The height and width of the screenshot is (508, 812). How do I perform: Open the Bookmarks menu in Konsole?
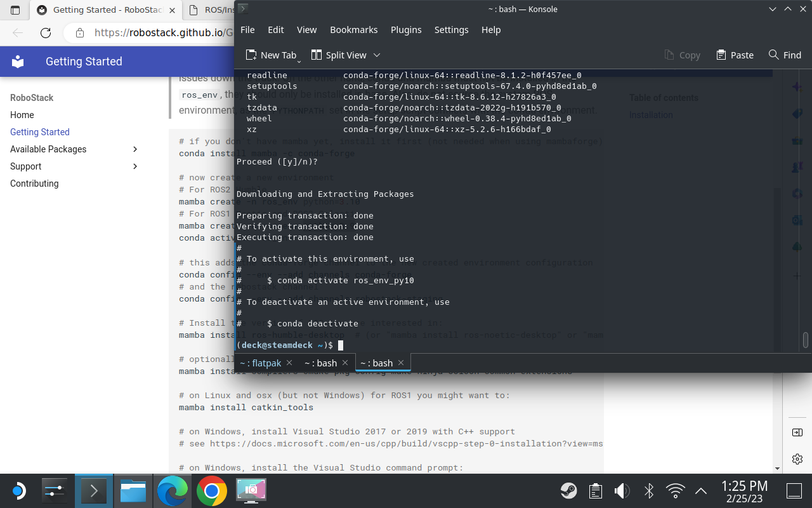(353, 30)
